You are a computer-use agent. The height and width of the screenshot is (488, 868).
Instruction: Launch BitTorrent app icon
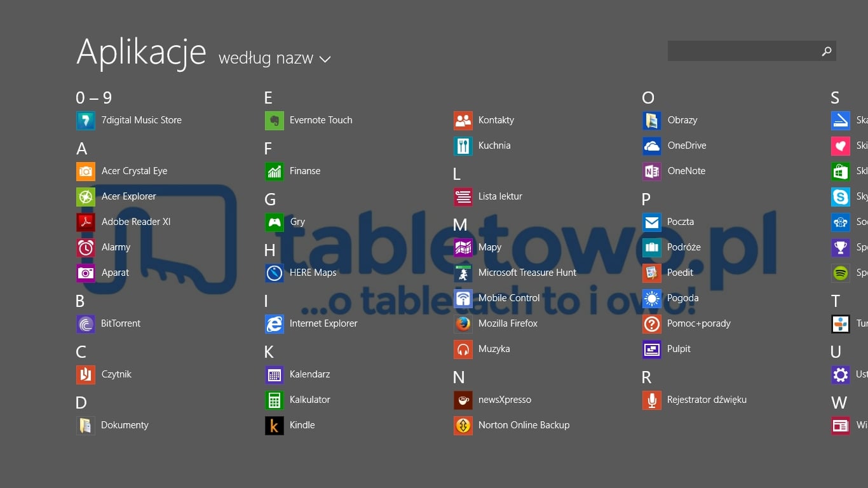coord(86,323)
